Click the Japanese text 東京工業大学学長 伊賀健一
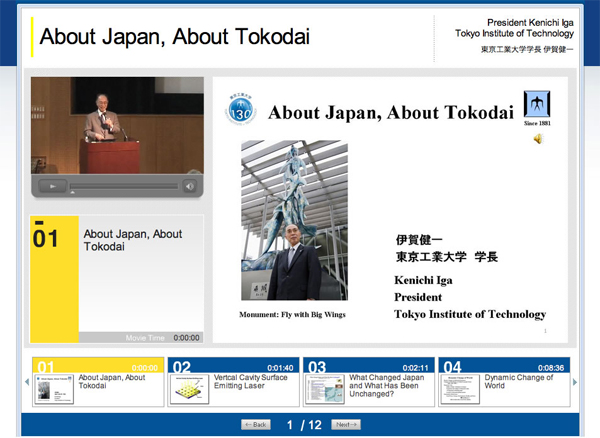 point(527,49)
